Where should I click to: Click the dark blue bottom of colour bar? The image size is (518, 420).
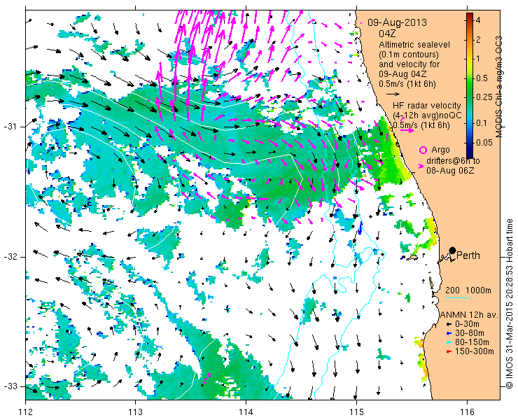tap(470, 155)
